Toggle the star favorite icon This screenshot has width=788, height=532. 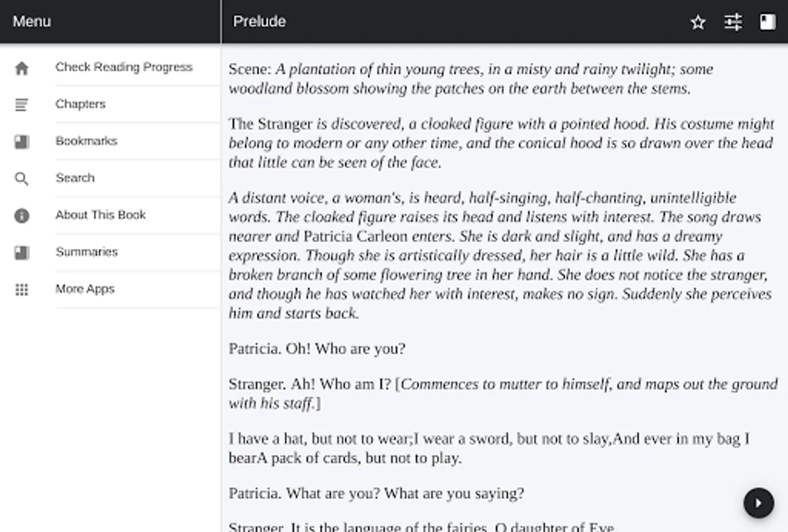698,22
